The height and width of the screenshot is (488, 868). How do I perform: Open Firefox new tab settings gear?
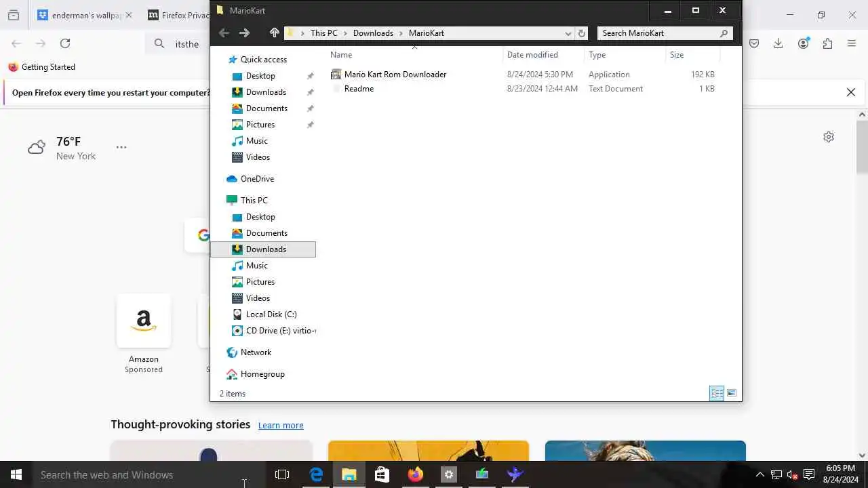tap(829, 137)
